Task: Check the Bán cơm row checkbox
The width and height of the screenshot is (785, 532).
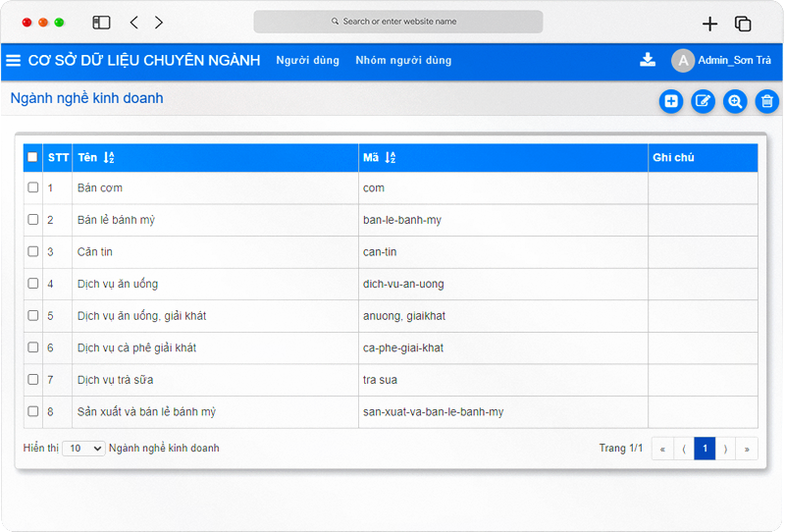Action: [33, 187]
